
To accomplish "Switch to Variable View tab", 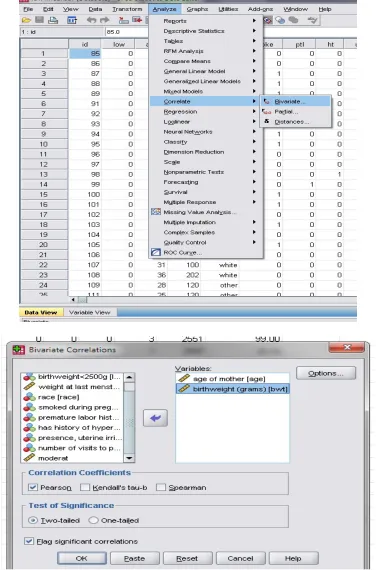I will [89, 312].
